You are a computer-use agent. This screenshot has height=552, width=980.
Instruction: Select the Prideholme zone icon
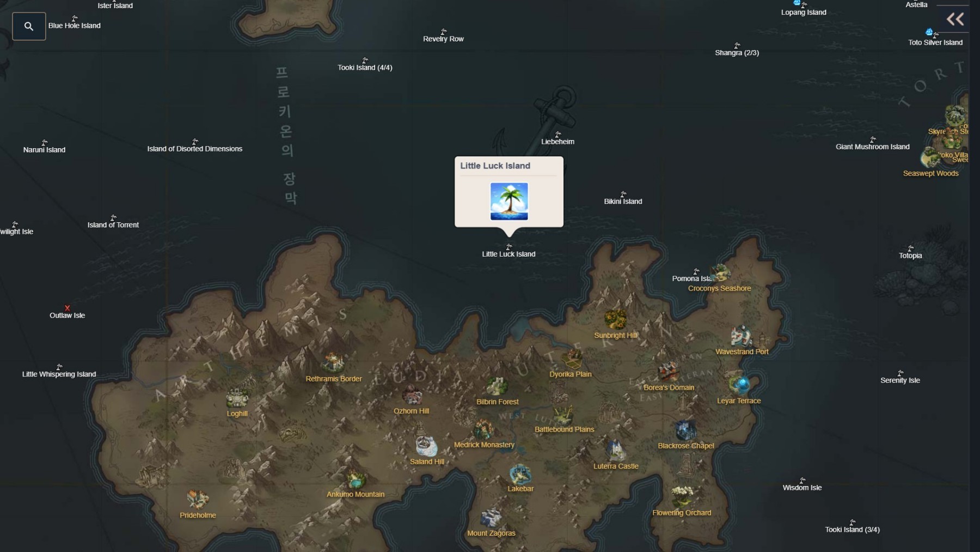tap(197, 499)
